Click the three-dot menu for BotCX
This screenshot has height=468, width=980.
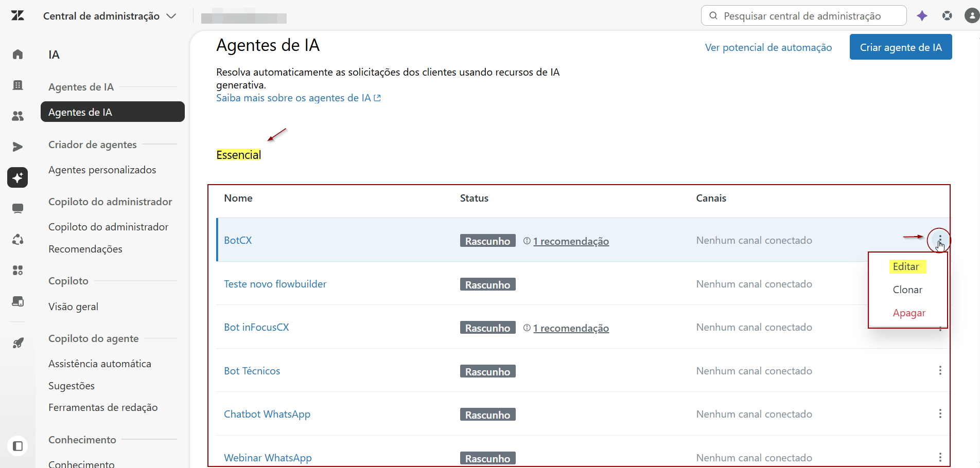(940, 240)
